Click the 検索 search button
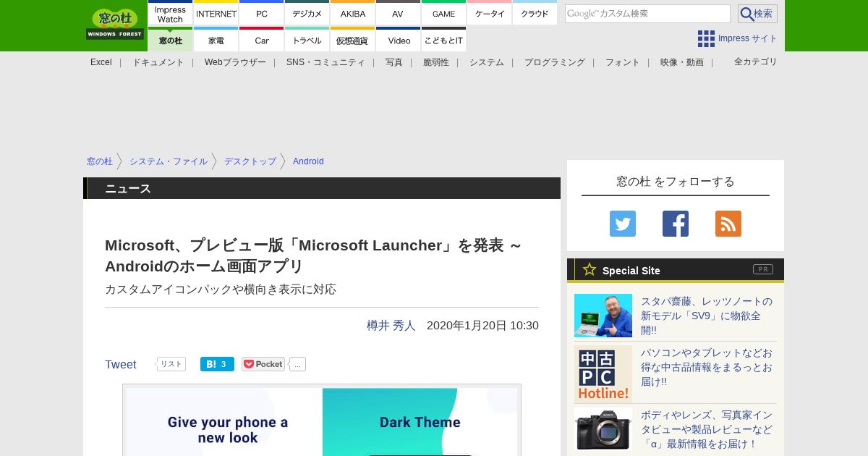Viewport: 868px width, 456px height. point(757,14)
